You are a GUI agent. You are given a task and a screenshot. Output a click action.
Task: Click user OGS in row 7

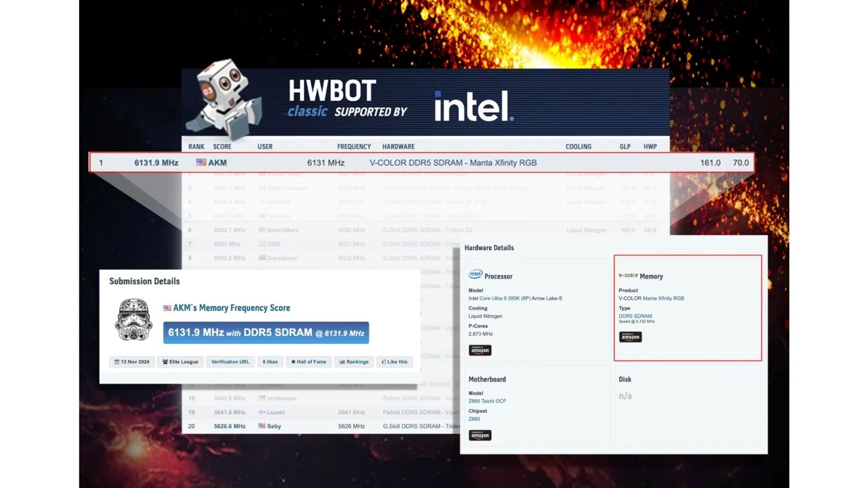[x=274, y=244]
